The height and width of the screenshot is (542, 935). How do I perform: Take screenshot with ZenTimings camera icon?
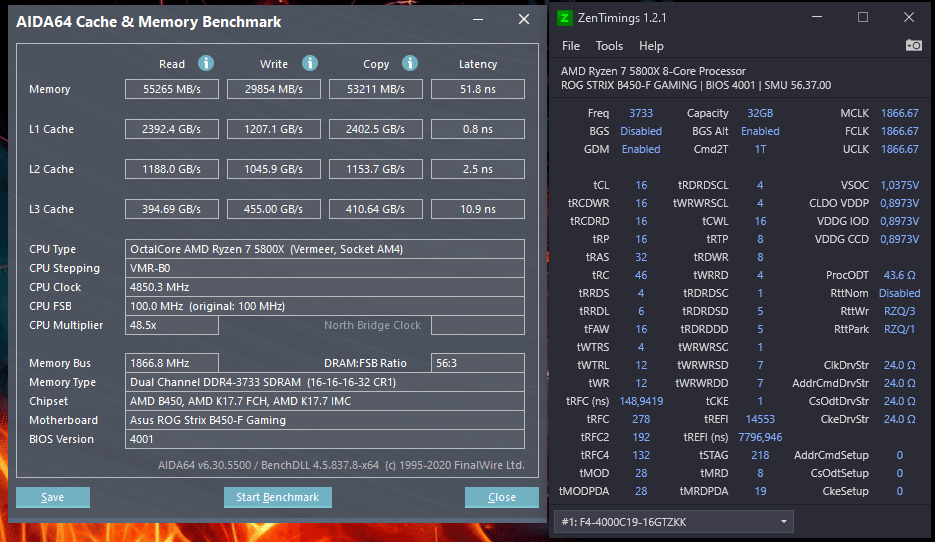(x=914, y=45)
